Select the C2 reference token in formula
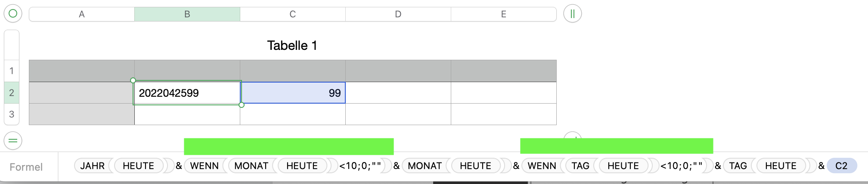The height and width of the screenshot is (184, 868). (841, 166)
